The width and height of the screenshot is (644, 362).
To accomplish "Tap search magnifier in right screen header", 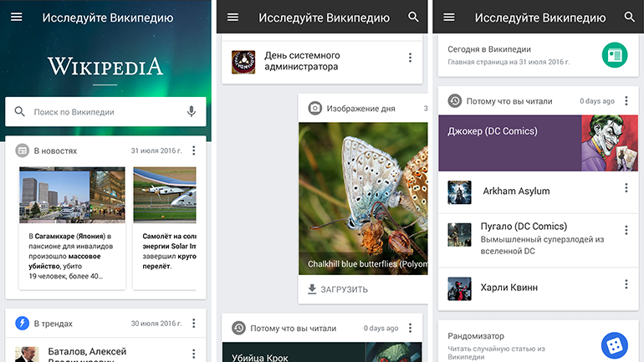I will click(629, 17).
